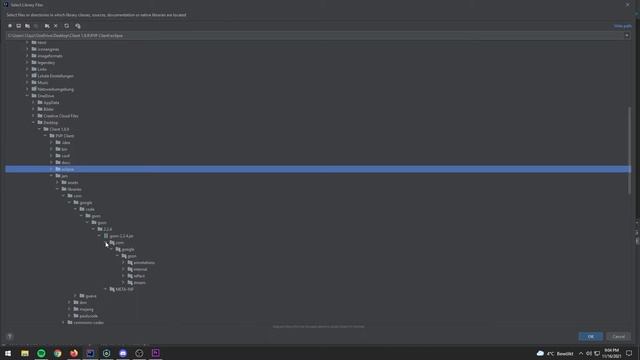This screenshot has width=640, height=360.
Task: Open Firefox from the taskbar
Action: coord(74,353)
